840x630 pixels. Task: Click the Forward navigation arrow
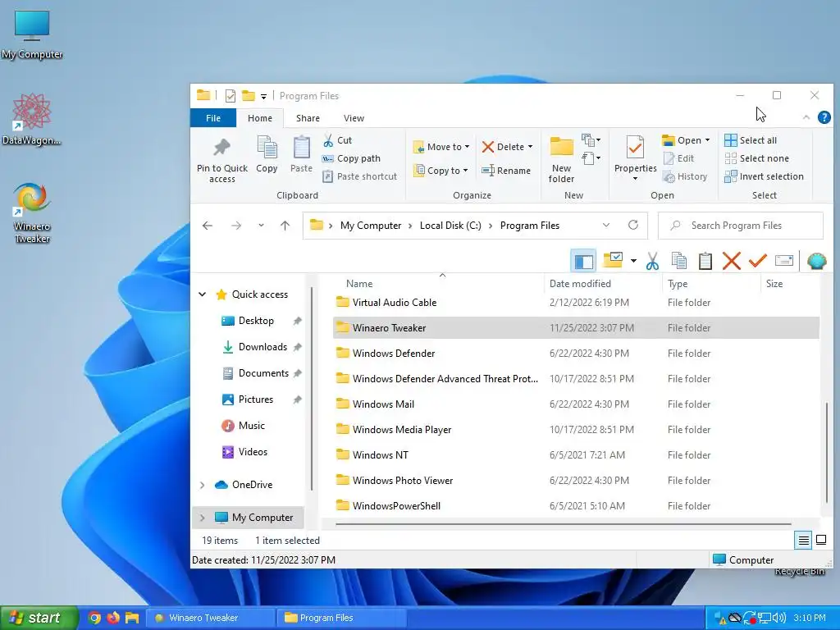pyautogui.click(x=236, y=226)
